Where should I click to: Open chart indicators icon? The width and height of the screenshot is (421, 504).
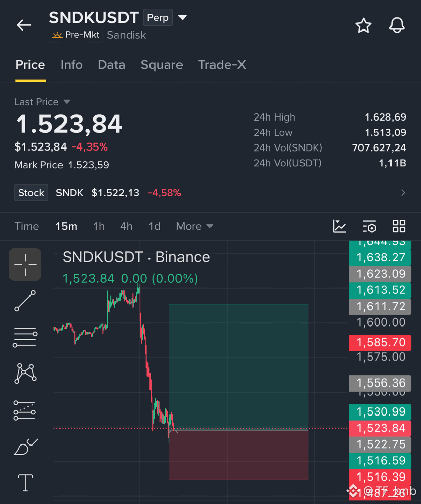click(x=339, y=226)
